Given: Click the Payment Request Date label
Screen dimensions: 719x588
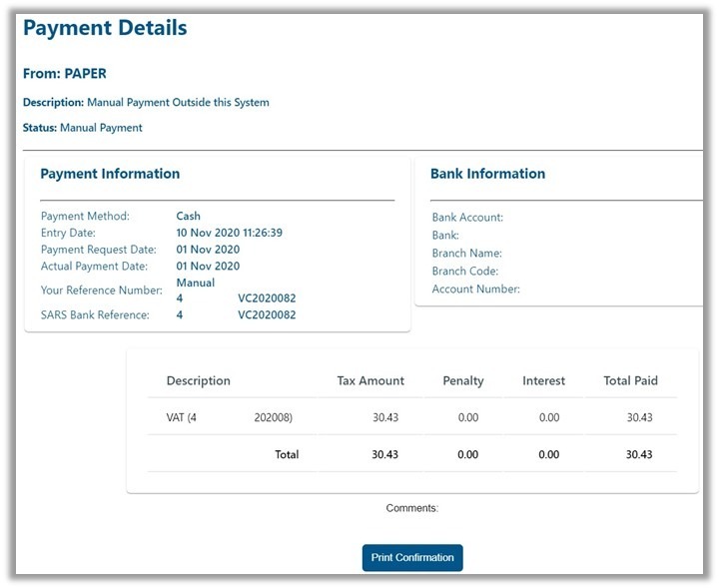Looking at the screenshot, I should (x=98, y=250).
